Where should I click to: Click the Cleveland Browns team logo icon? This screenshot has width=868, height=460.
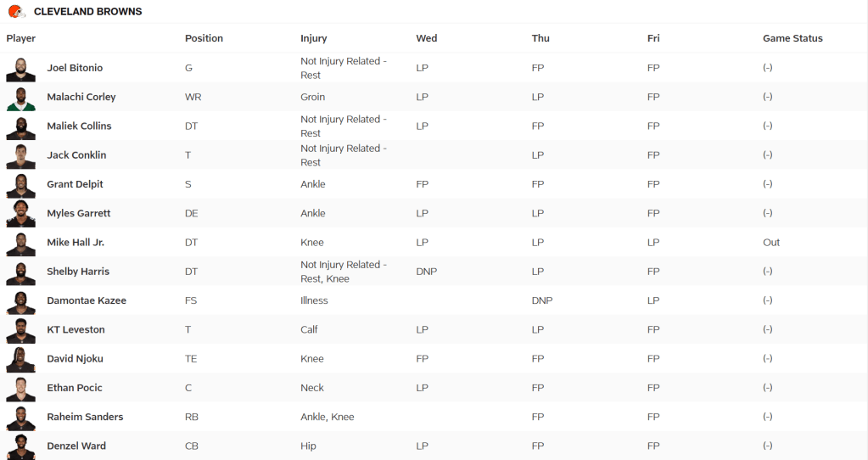pyautogui.click(x=16, y=12)
